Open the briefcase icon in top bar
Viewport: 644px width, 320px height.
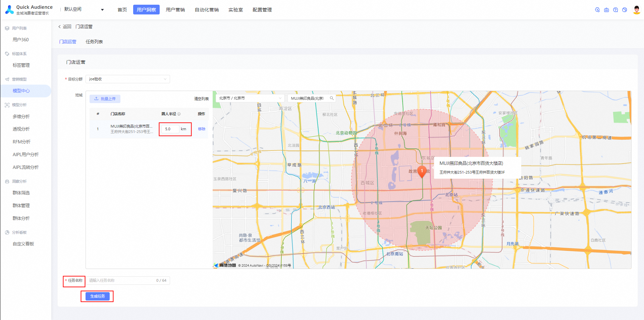click(x=606, y=10)
